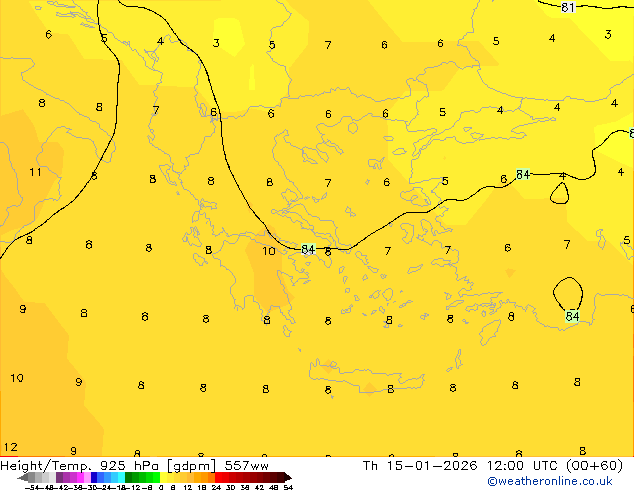Screen dimensions: 634x490
Task: Click the temperature value 11 on the map
Action: [35, 172]
